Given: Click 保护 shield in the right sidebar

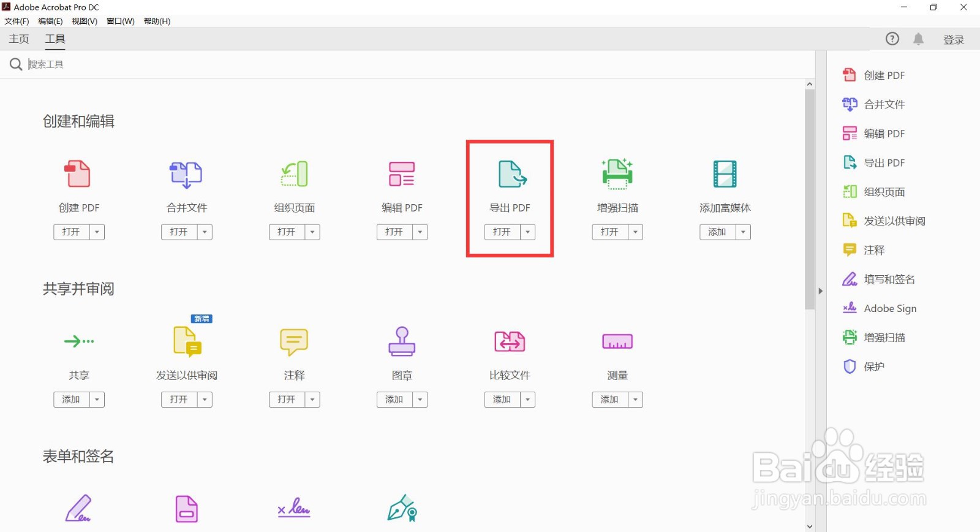Looking at the screenshot, I should point(864,367).
